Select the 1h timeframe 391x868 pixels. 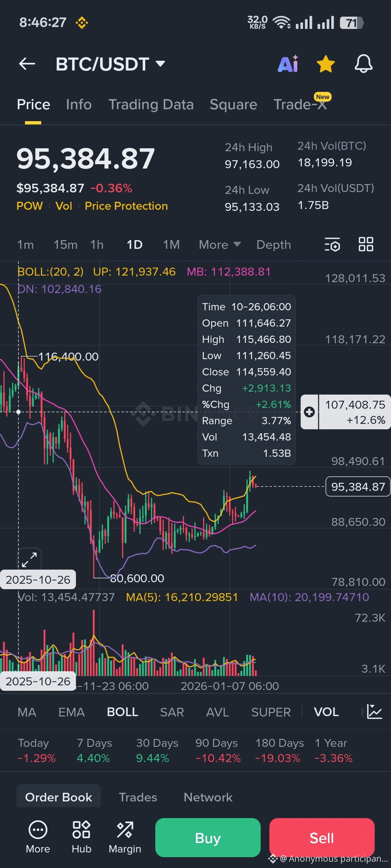tap(97, 245)
